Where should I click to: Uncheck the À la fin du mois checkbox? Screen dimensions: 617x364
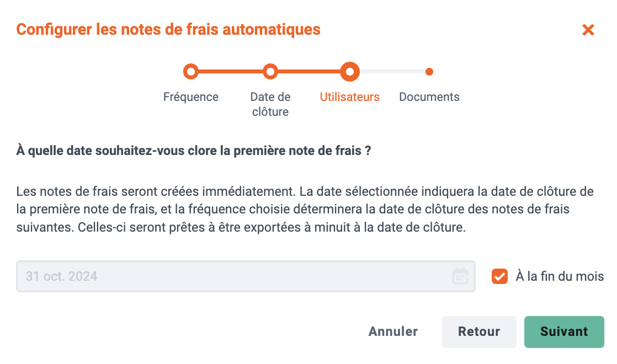pos(499,276)
